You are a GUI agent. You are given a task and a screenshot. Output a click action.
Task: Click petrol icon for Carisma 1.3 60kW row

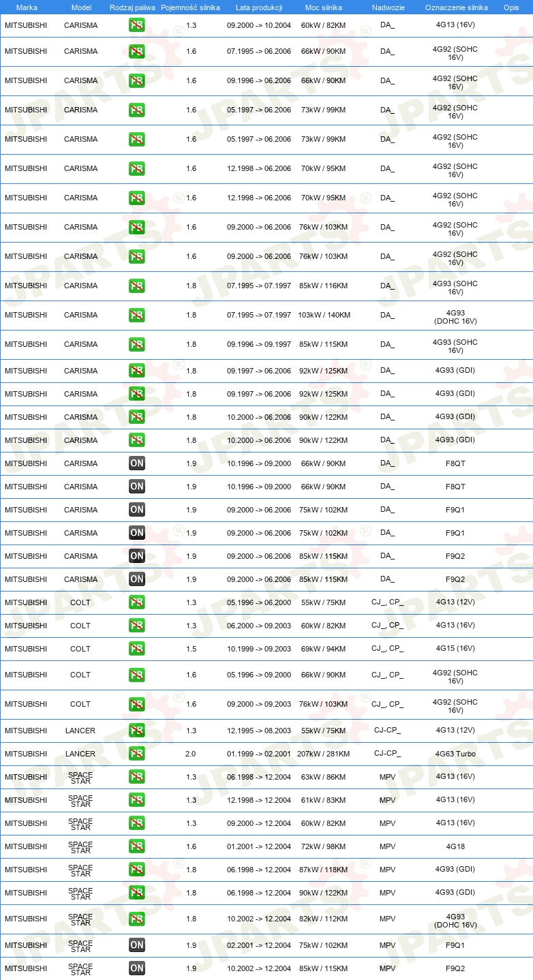pyautogui.click(x=137, y=25)
